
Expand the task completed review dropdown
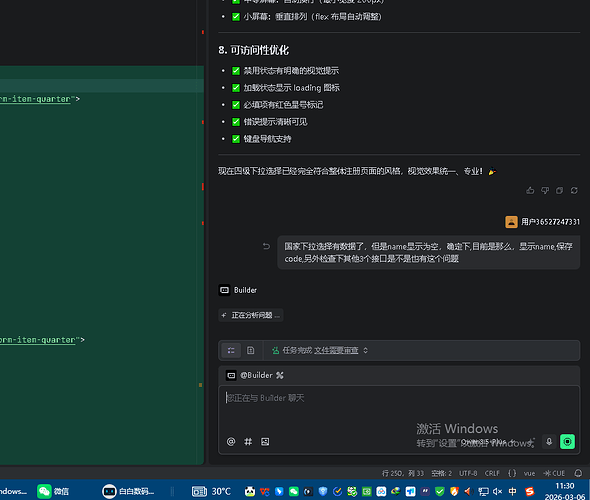pyautogui.click(x=320, y=351)
